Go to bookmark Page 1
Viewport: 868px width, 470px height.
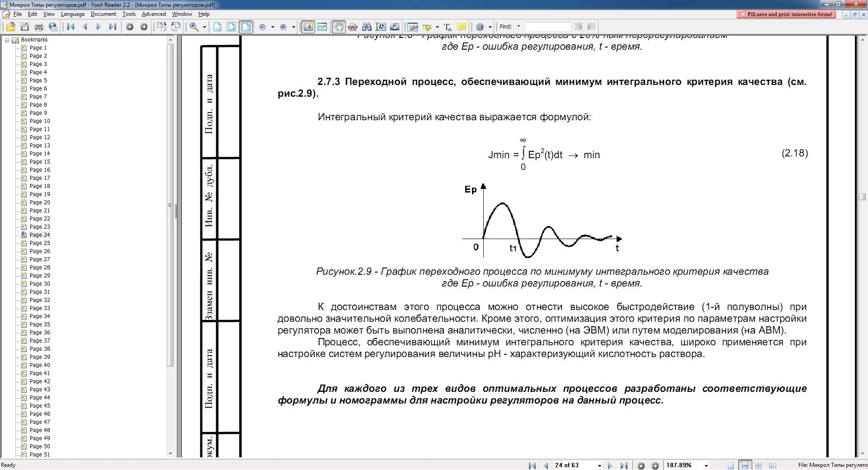point(38,48)
